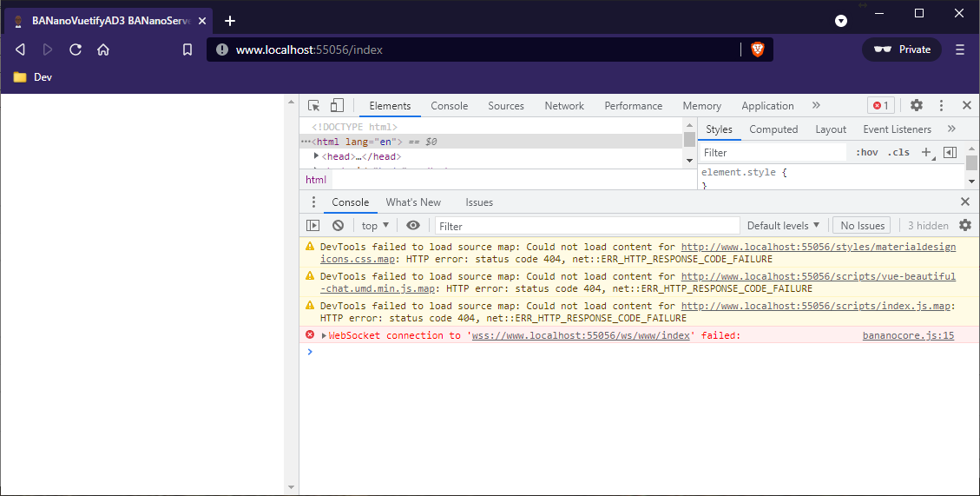Bookmark this page with the bookmark icon
Image resolution: width=980 pixels, height=496 pixels.
(x=187, y=50)
